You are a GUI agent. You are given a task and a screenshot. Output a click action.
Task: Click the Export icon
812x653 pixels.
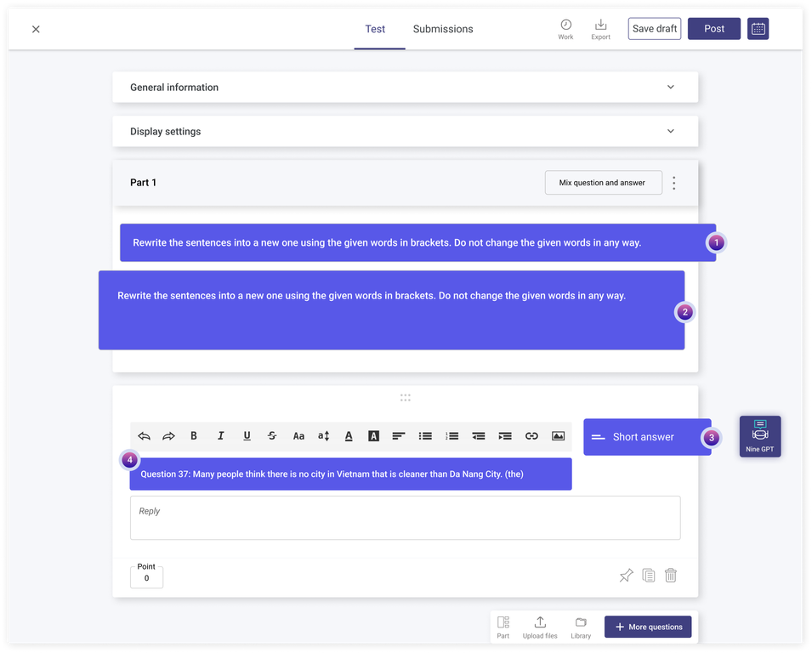[x=600, y=29]
